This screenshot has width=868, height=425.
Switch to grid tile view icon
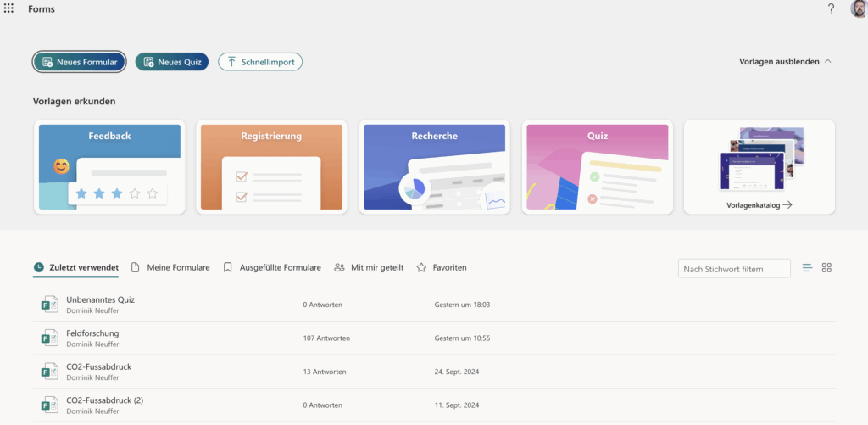point(826,268)
